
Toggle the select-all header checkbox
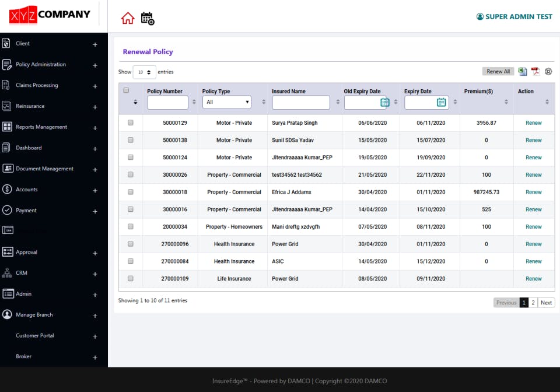coord(126,90)
